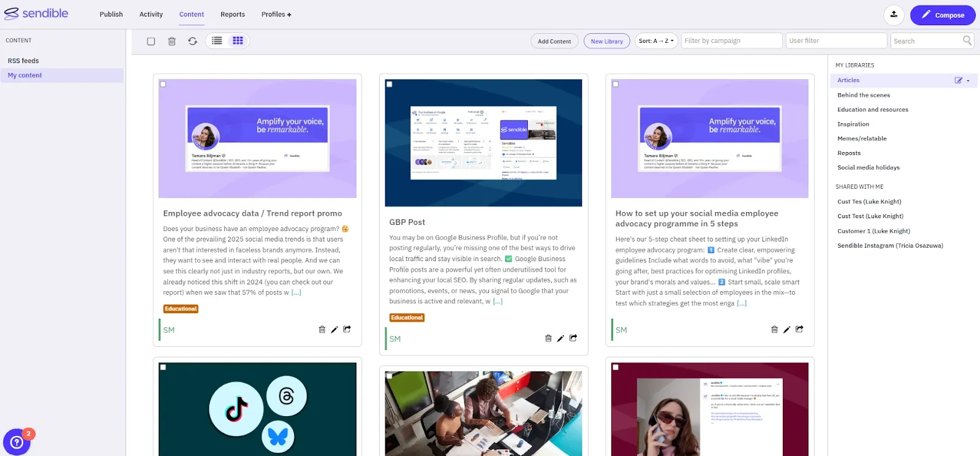Image resolution: width=980 pixels, height=456 pixels.
Task: Edit the GBP Post with pencil icon
Action: (x=560, y=338)
